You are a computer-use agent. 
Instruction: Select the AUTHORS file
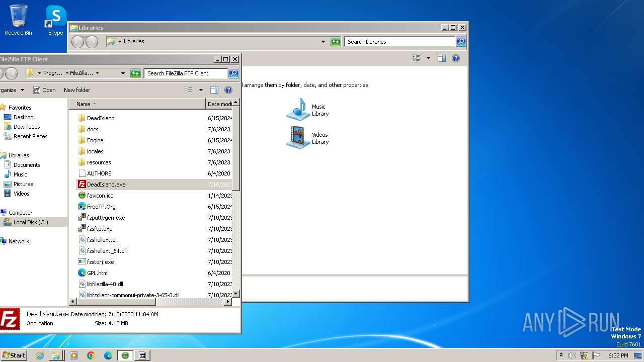pos(99,173)
